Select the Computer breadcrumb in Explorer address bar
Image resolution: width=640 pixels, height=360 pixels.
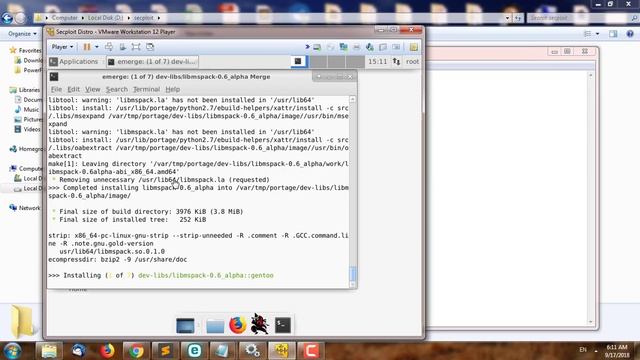64,18
